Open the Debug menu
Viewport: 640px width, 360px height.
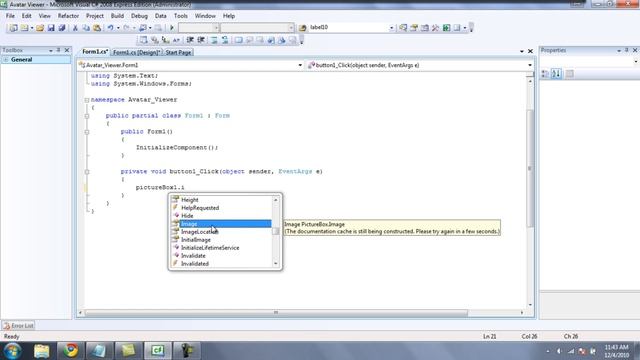tap(139, 16)
